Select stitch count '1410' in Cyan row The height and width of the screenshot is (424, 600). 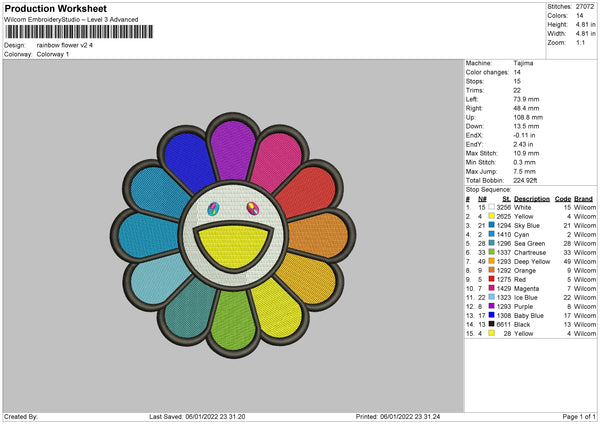pyautogui.click(x=504, y=235)
